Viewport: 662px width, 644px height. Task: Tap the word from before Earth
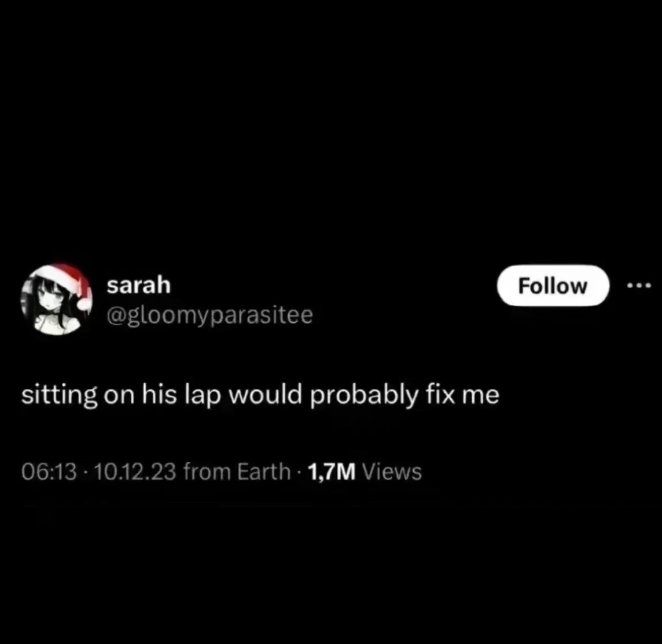pyautogui.click(x=207, y=472)
